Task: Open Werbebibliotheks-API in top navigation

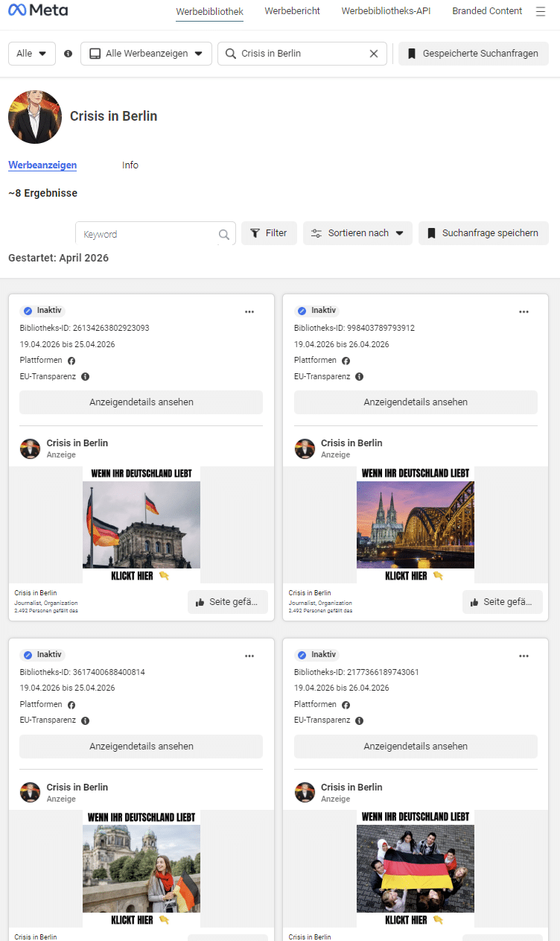Action: 386,11
